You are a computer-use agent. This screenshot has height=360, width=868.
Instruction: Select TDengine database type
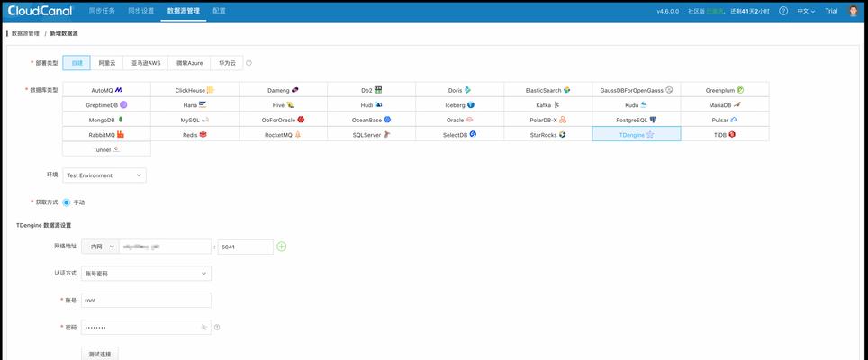click(x=637, y=134)
